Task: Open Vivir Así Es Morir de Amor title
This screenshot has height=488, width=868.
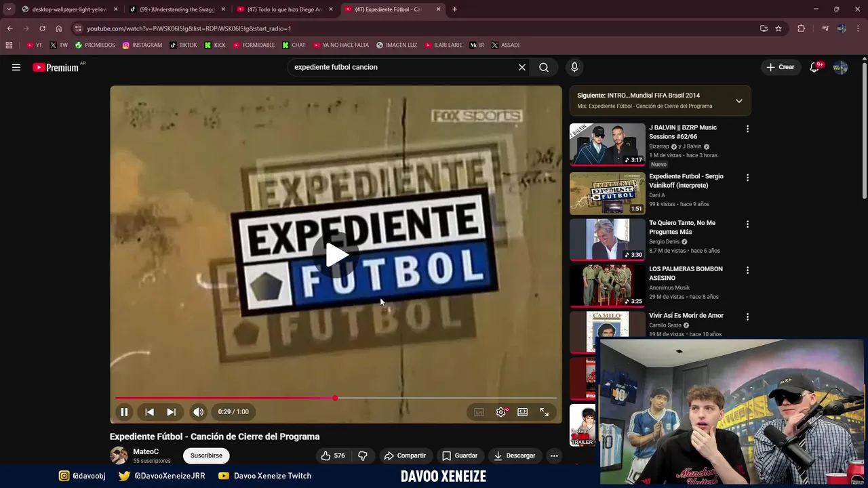Action: coord(686,315)
